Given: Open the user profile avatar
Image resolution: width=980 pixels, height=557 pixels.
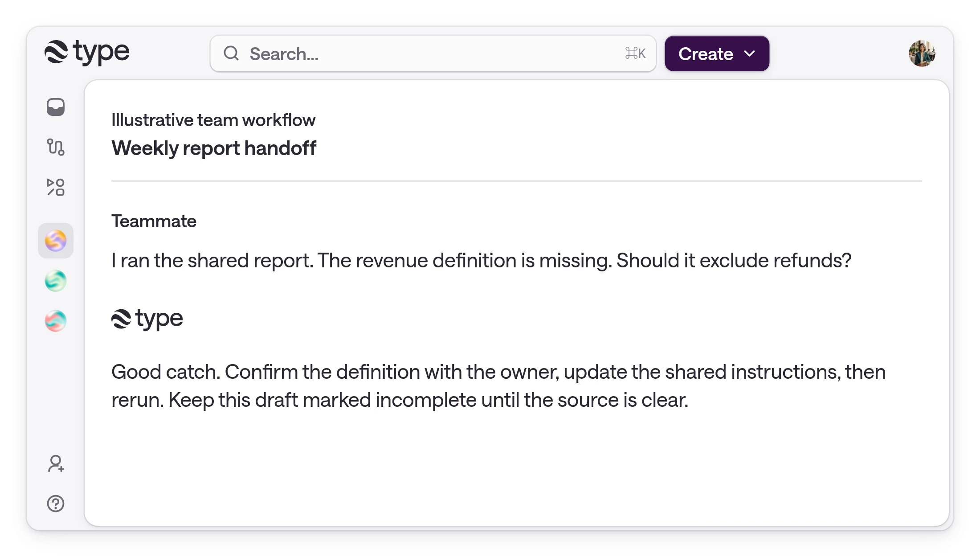Looking at the screenshot, I should (x=922, y=53).
